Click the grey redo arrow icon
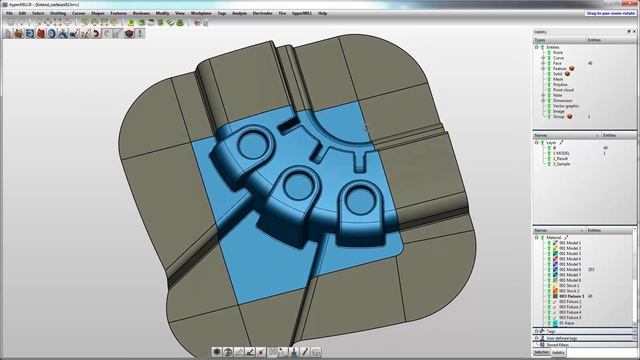640x360 pixels. [107, 33]
